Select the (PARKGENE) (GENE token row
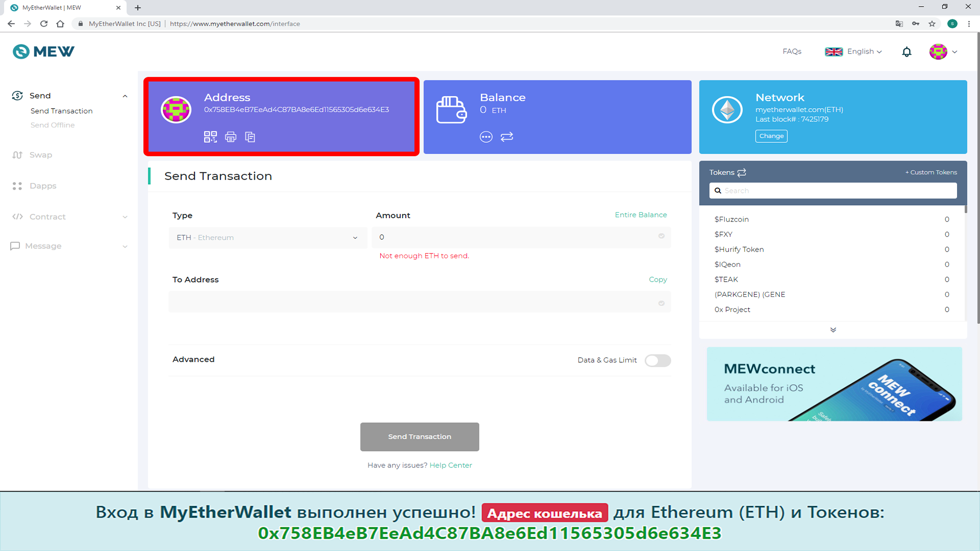This screenshot has width=980, height=551. [832, 294]
